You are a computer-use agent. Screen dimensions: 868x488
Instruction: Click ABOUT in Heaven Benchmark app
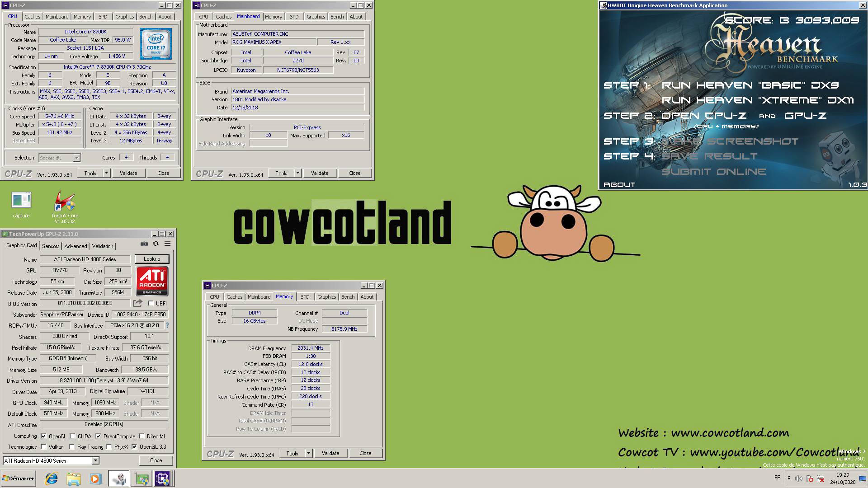(x=619, y=185)
